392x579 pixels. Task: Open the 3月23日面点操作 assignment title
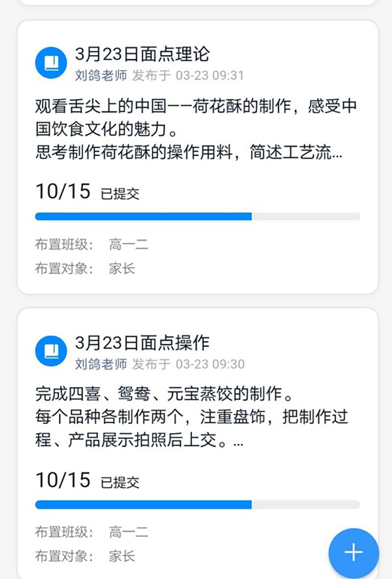point(142,342)
